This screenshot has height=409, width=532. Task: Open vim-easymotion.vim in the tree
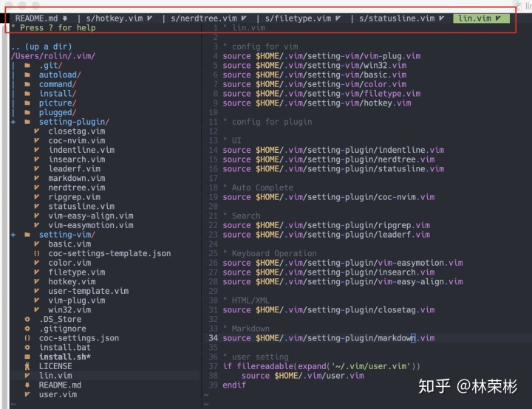[91, 225]
